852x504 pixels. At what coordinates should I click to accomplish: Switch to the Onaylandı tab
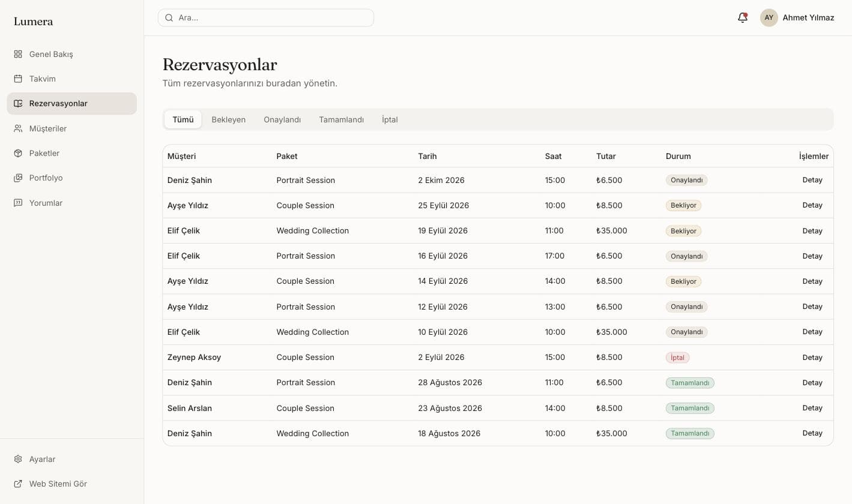tap(282, 119)
